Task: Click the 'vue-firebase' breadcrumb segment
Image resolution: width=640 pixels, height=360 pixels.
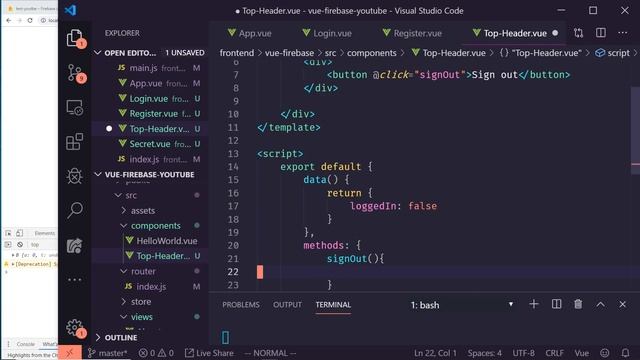Action: coord(289,53)
